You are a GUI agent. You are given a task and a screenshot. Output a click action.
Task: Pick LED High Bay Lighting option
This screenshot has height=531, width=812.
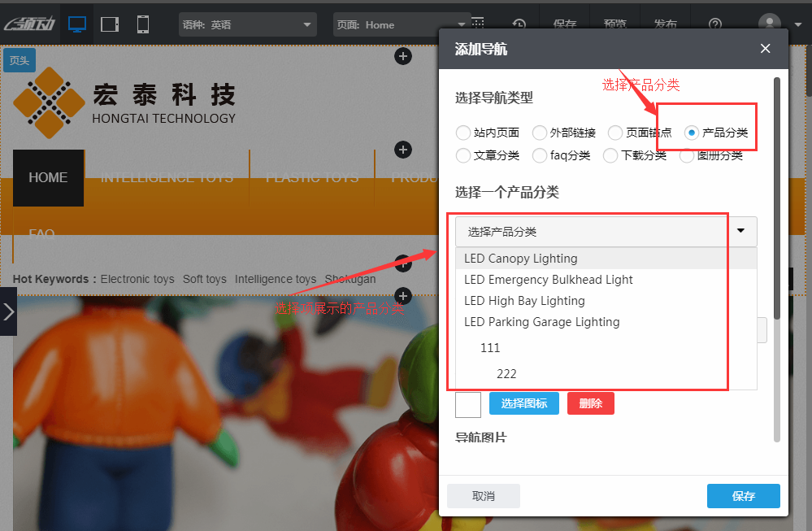coord(524,301)
